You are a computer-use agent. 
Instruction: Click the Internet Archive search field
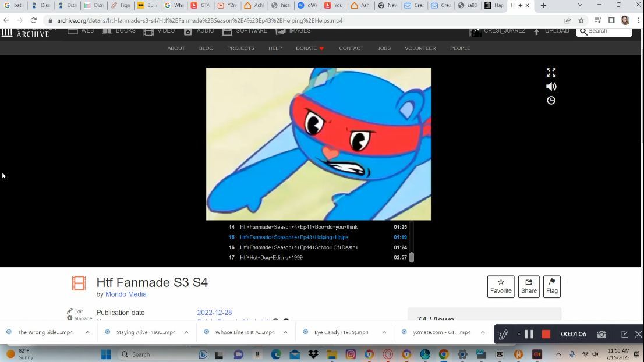(608, 31)
